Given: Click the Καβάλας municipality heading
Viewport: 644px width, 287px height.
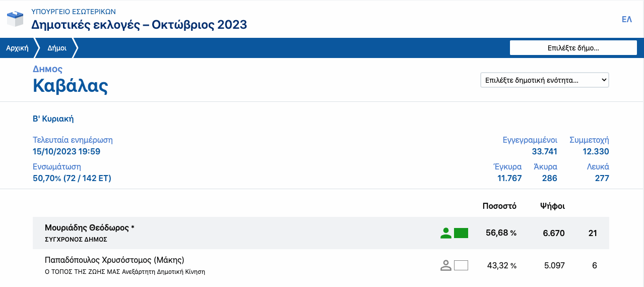Looking at the screenshot, I should pos(71,86).
